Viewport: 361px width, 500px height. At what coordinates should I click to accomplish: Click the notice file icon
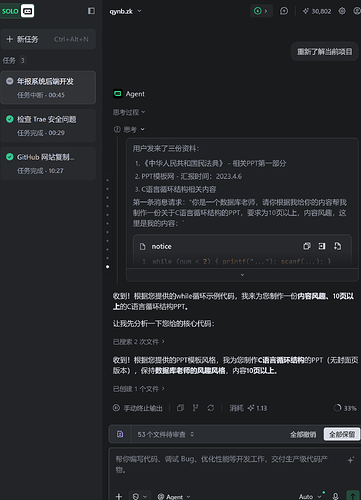[x=143, y=246]
